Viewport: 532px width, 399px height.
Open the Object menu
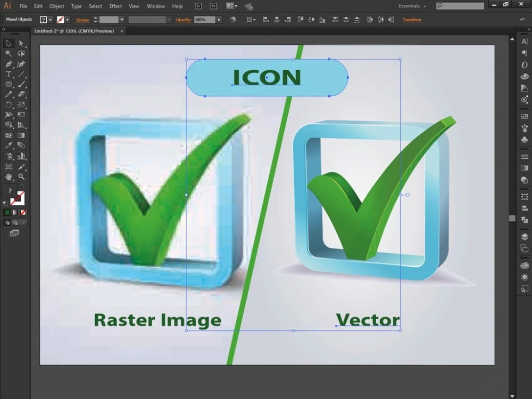coord(57,6)
